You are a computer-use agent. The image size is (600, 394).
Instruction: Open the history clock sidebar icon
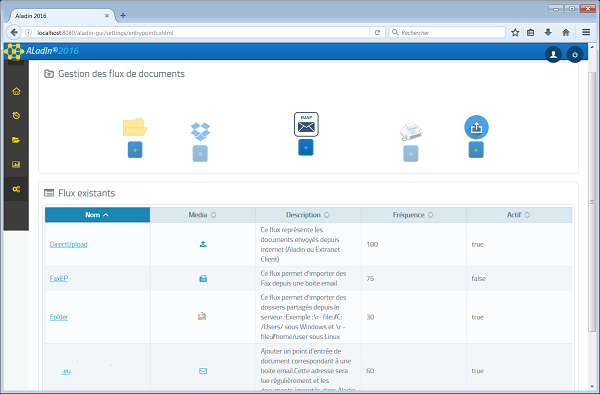(16, 116)
